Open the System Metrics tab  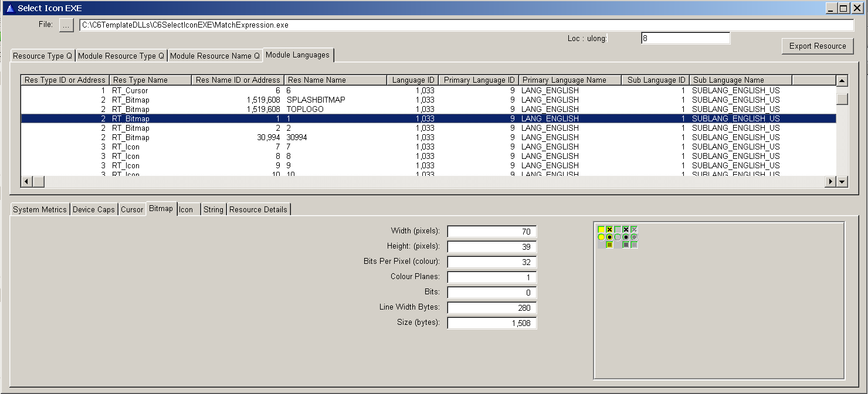(40, 209)
